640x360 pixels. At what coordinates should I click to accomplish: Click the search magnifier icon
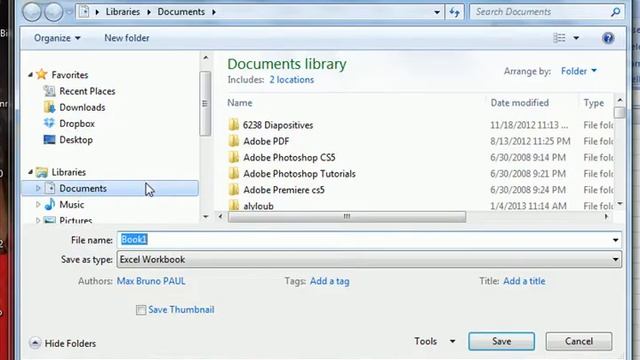coord(616,12)
